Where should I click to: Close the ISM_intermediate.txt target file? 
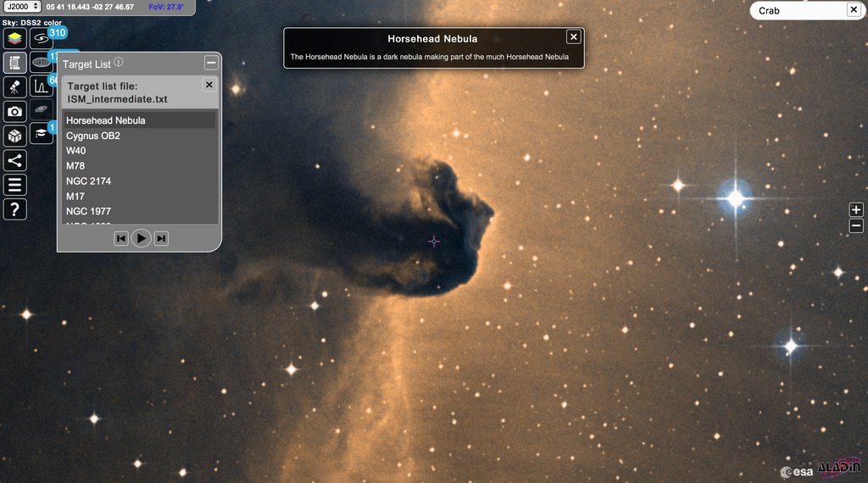click(209, 85)
